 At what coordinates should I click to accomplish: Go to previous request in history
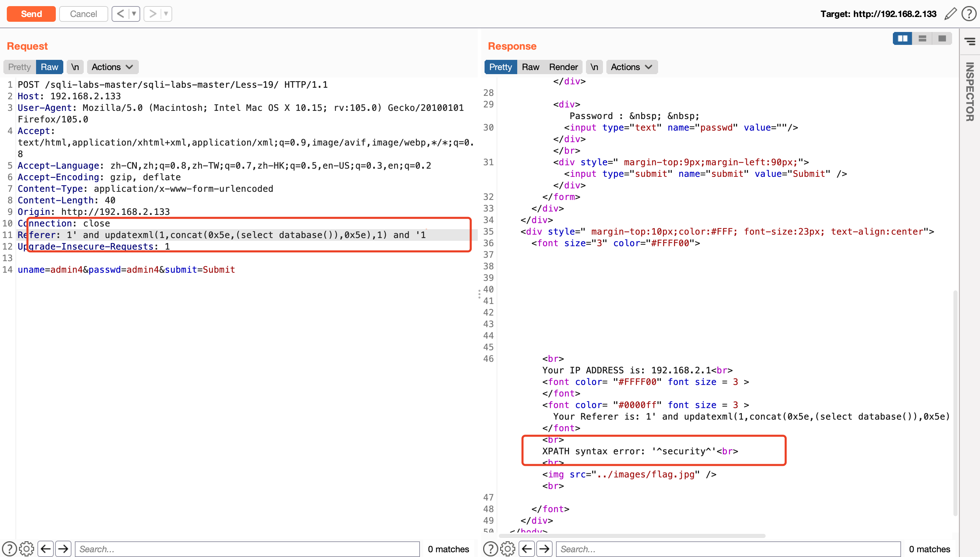click(x=120, y=14)
